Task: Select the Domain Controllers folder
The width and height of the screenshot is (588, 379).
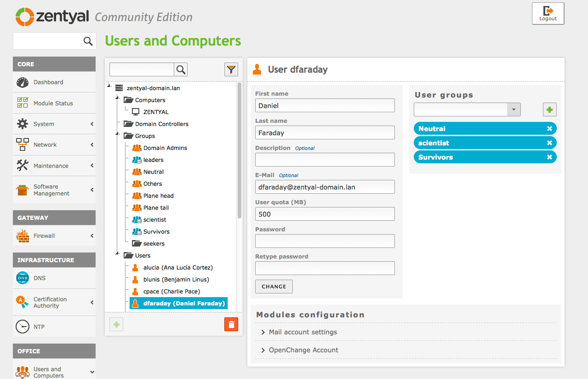Action: 162,124
